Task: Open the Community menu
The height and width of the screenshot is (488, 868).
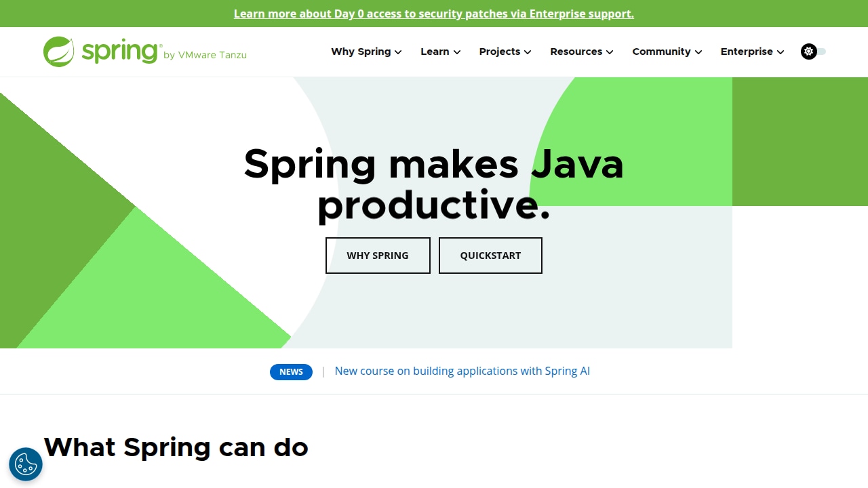Action: (x=661, y=52)
